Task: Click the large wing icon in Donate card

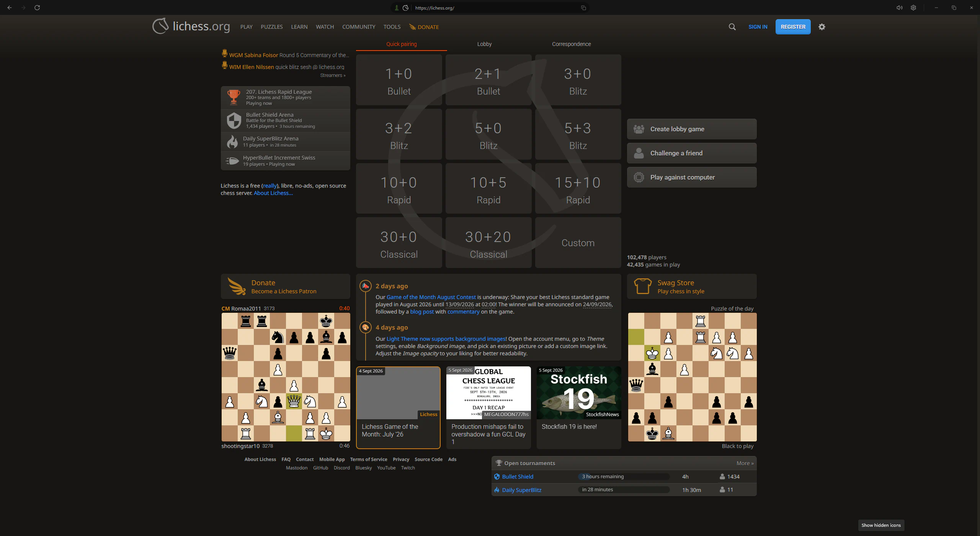Action: pos(237,286)
